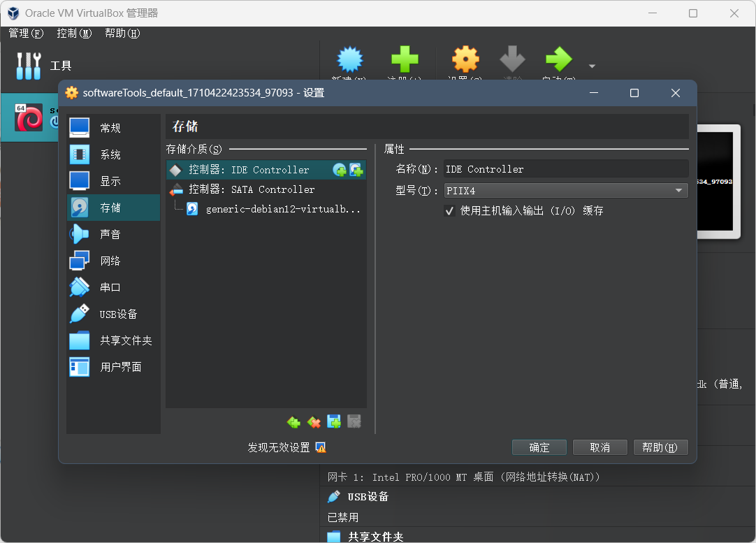Cancel the settings dialog via 取消
756x543 pixels.
click(x=599, y=447)
